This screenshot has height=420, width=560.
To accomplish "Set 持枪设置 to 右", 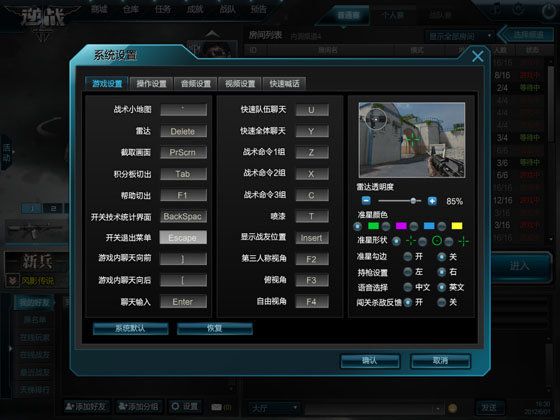I will coord(442,272).
